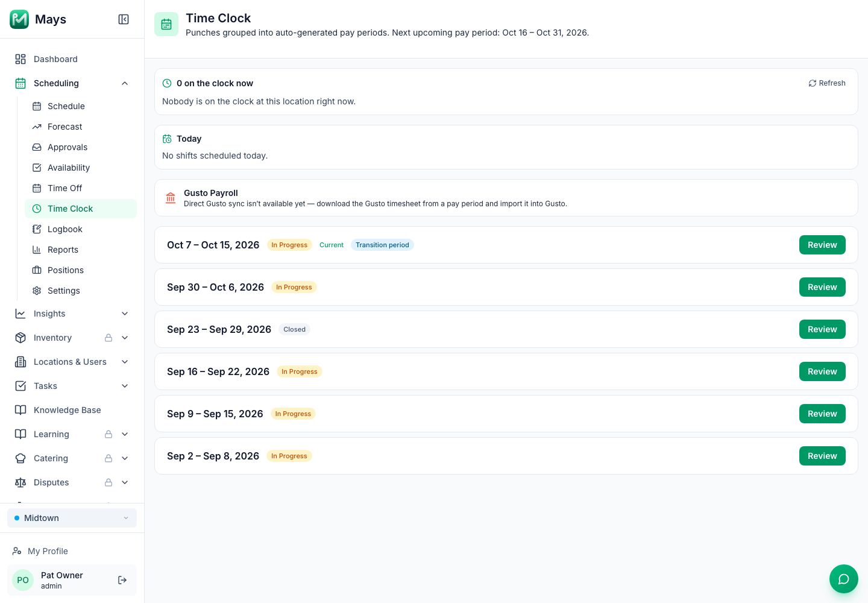The image size is (868, 603).
Task: Expand the Locations & Users chevron
Action: (125, 362)
